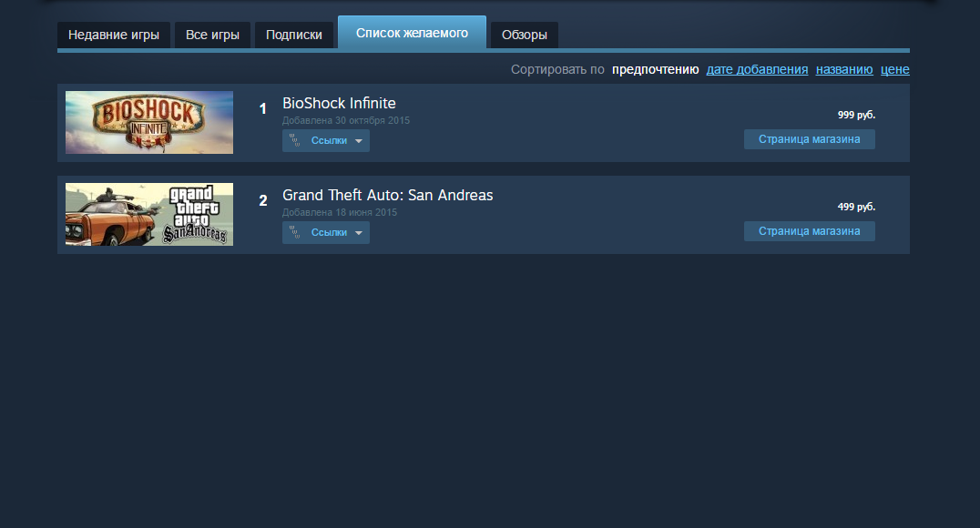Click date Добавлена 18 июня 2015

click(x=340, y=212)
